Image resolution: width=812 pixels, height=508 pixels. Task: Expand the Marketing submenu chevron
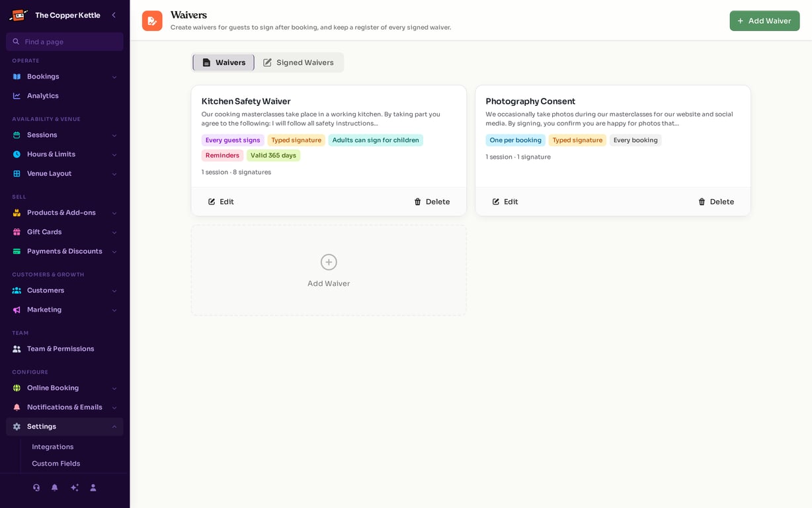click(114, 310)
